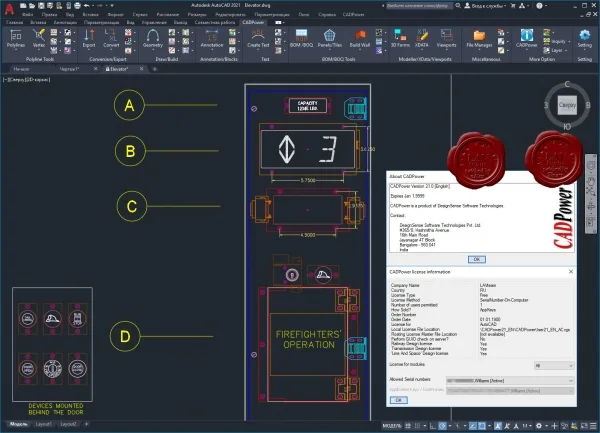Click the AutoCAD application logo button

tap(9, 8)
